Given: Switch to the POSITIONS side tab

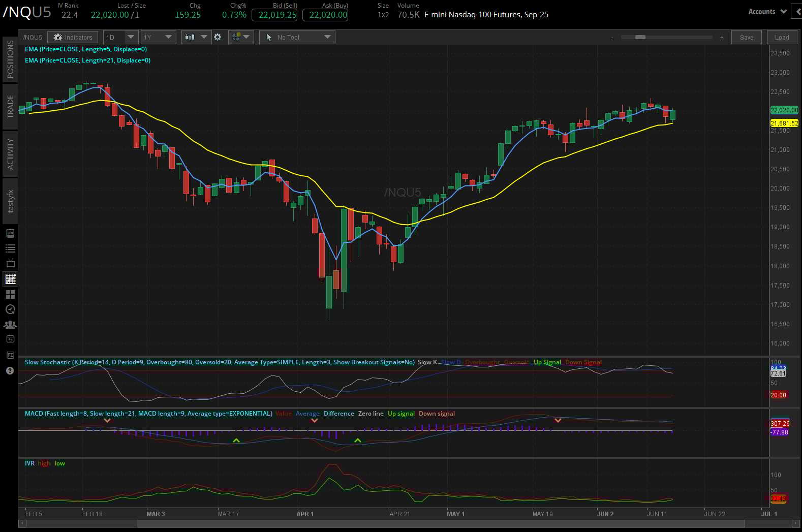Looking at the screenshot, I should 10,59.
